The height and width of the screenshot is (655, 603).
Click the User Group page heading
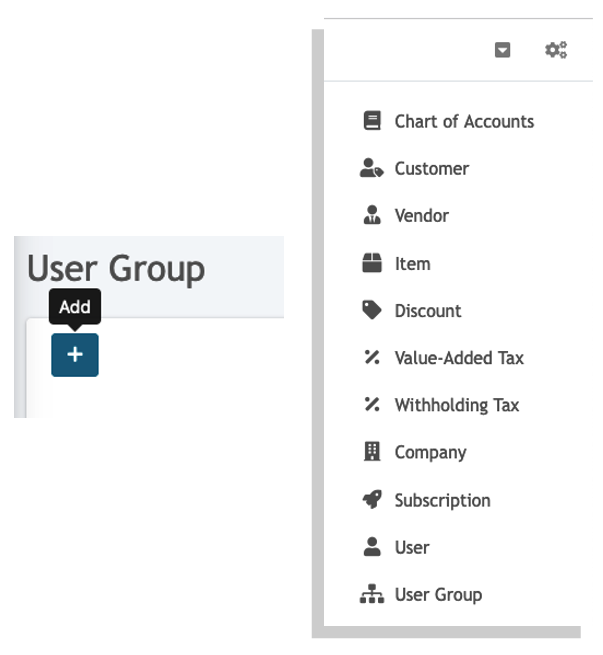tap(116, 269)
